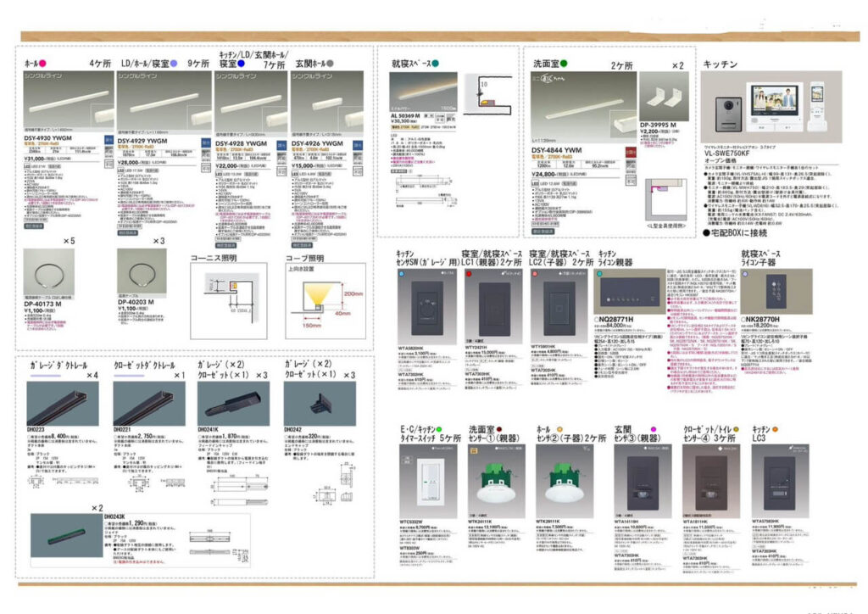Click the キッチン heading above the intercom
The width and height of the screenshot is (868, 614).
coord(721,64)
